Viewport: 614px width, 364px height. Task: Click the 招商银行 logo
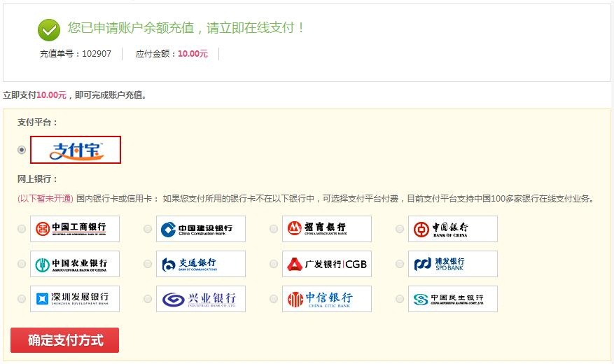[x=327, y=229]
